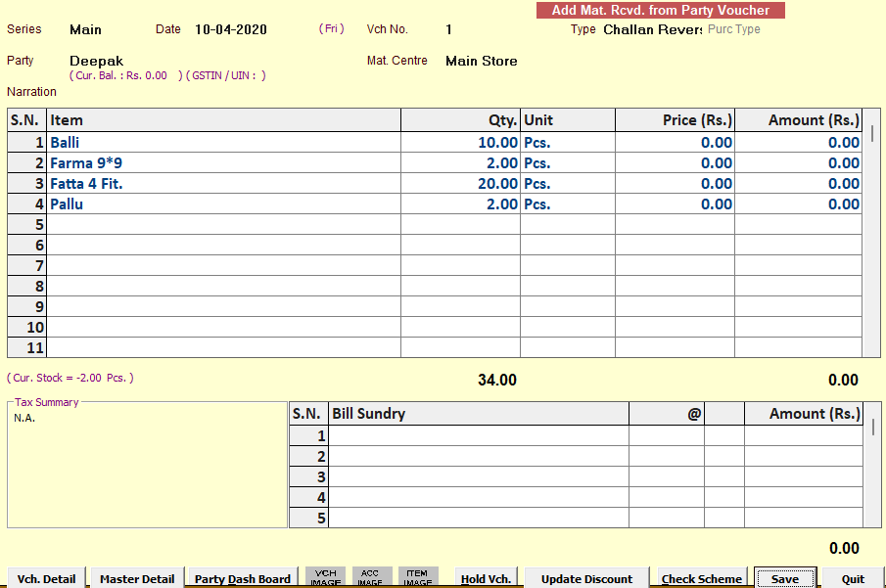
Task: Click the first Bill Sundry row cell
Action: pyautogui.click(x=478, y=435)
